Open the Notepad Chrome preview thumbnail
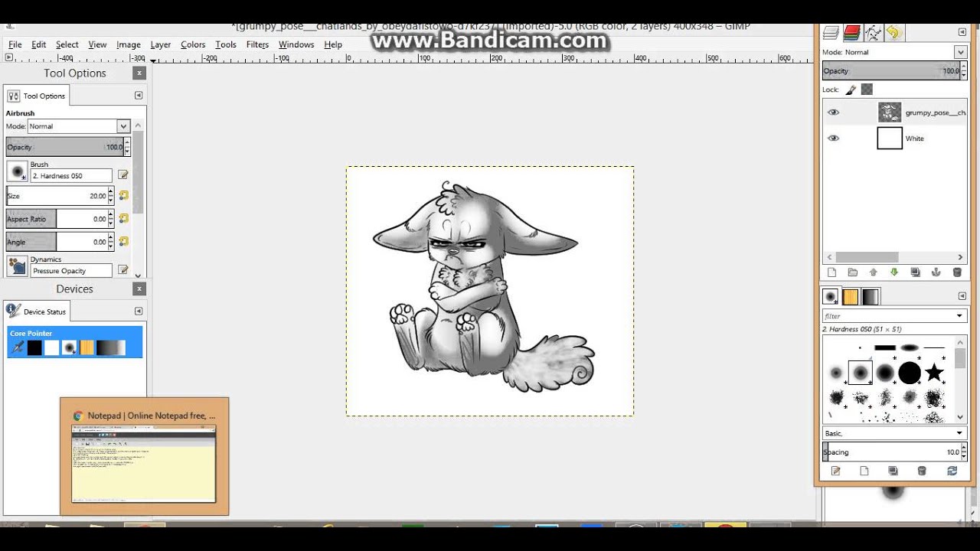The width and height of the screenshot is (980, 551). point(144,463)
